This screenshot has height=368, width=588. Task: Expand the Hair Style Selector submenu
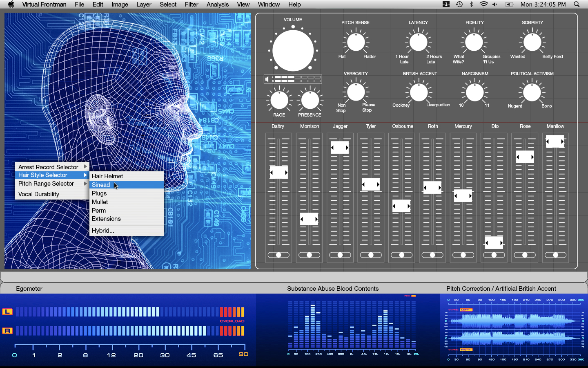point(52,175)
